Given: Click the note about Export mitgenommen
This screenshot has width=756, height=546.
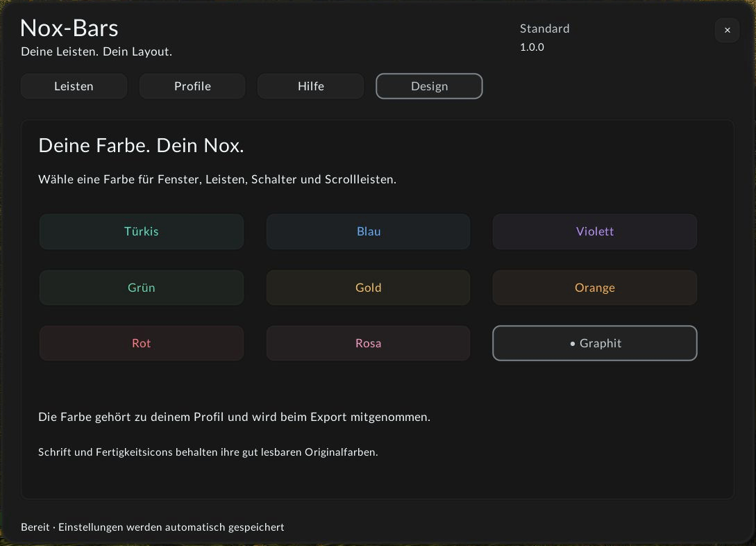Looking at the screenshot, I should [235, 417].
